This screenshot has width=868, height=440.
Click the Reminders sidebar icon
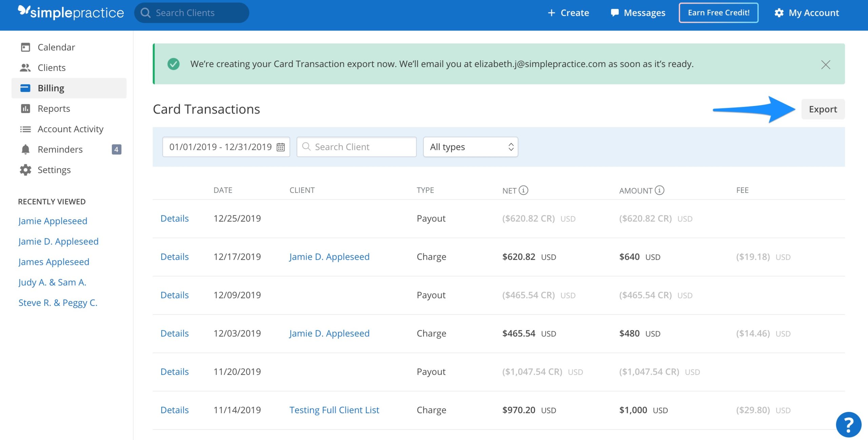click(x=26, y=148)
